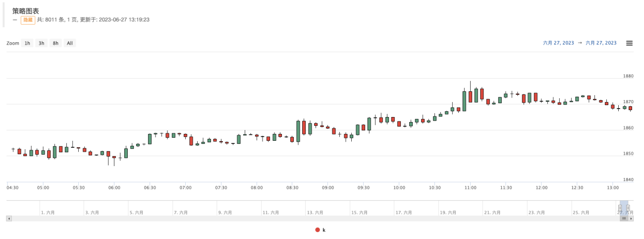Click the left navigator range handle
The image size is (644, 239).
(x=620, y=208)
